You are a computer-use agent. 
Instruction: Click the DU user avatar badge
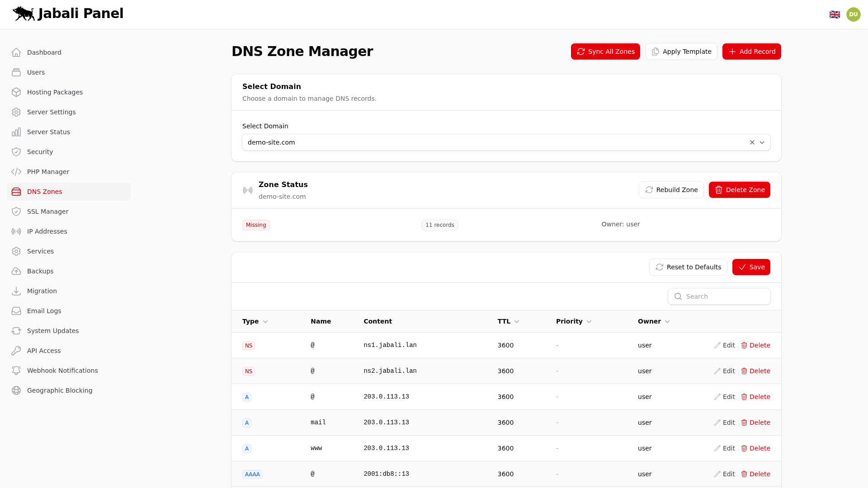coord(854,14)
